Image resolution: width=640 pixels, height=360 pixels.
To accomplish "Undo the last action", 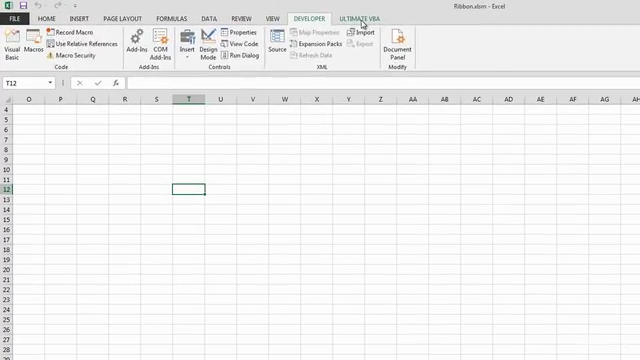I will (38, 5).
